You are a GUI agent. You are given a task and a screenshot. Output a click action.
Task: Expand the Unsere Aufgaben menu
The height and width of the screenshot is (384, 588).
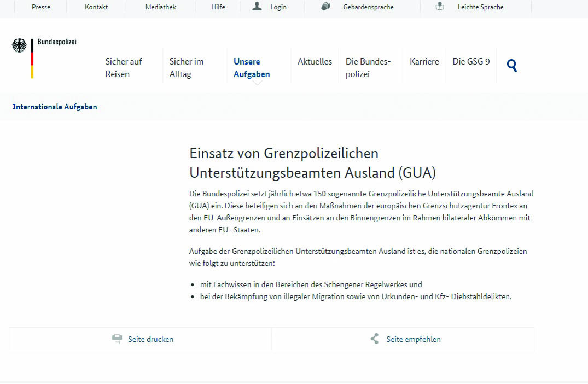click(252, 68)
